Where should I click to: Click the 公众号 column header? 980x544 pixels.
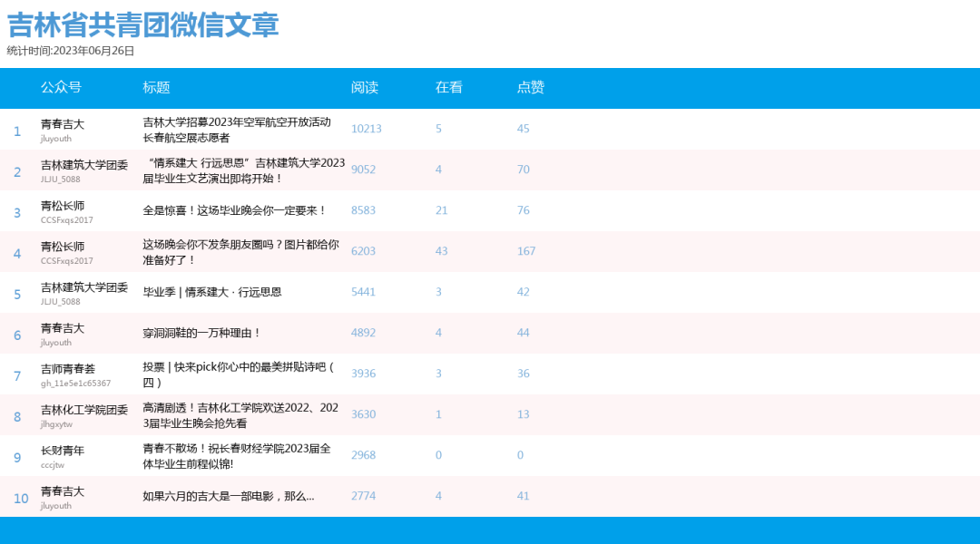pyautogui.click(x=62, y=87)
